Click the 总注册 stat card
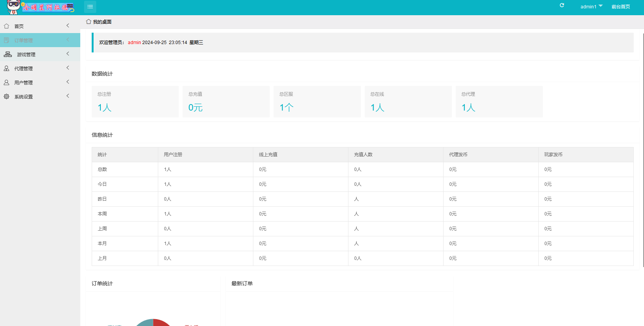 click(135, 101)
